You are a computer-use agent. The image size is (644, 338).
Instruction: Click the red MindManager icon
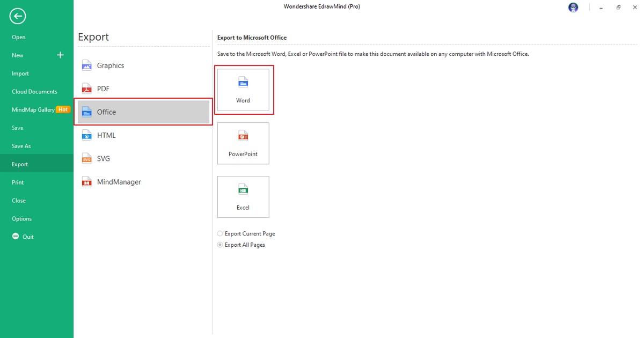click(87, 182)
